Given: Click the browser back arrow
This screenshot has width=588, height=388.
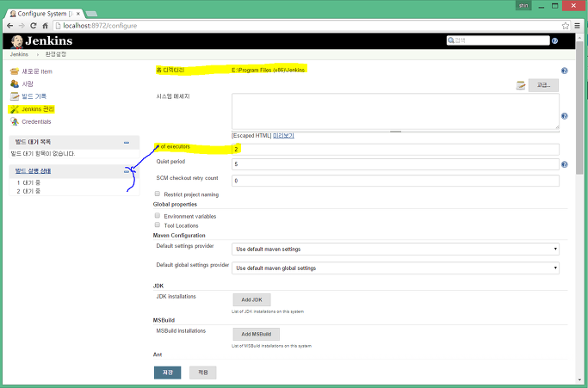Looking at the screenshot, I should click(9, 26).
